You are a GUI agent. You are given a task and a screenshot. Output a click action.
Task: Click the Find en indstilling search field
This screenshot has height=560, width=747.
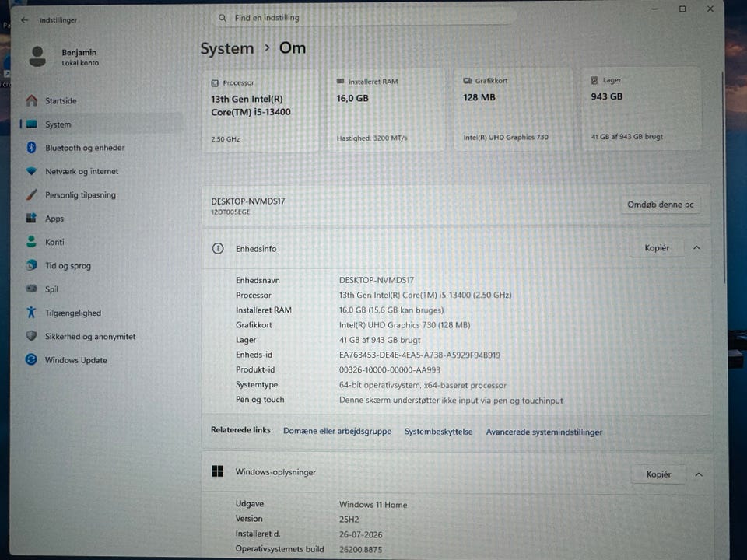364,18
